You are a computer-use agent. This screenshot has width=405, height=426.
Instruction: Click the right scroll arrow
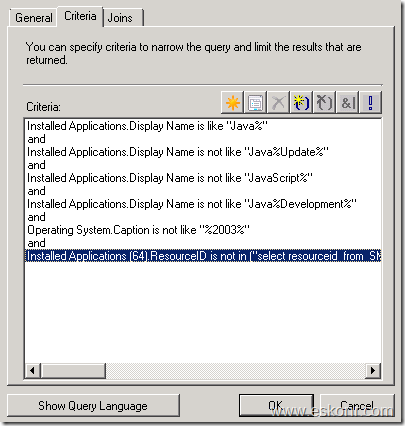click(373, 370)
